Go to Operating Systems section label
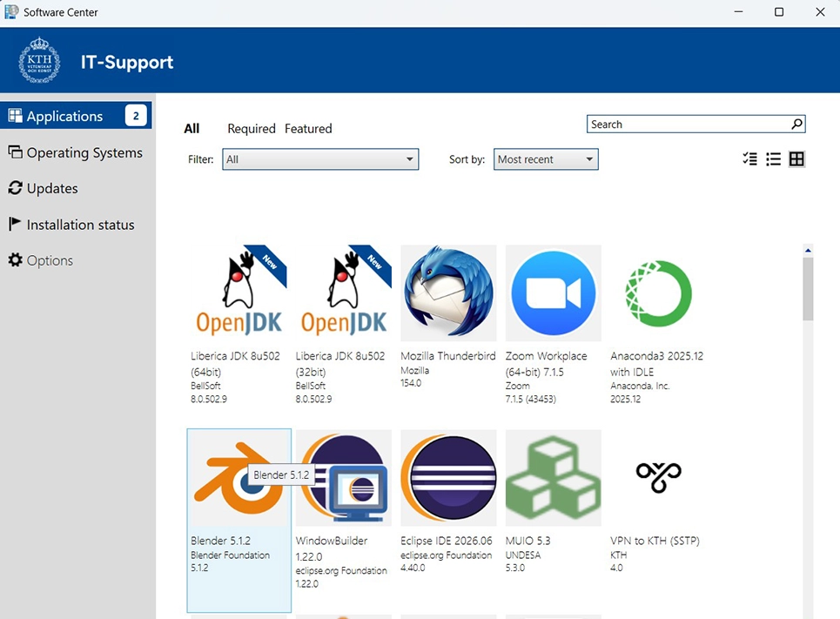The width and height of the screenshot is (840, 619). [x=84, y=152]
